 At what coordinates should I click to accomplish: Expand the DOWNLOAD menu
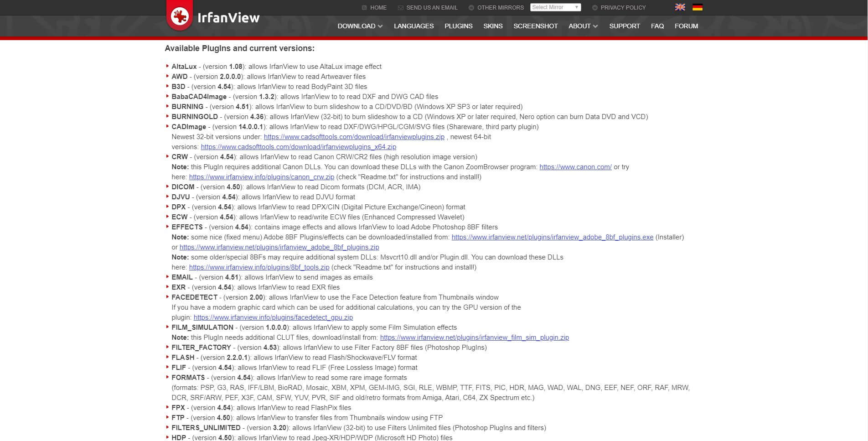360,26
